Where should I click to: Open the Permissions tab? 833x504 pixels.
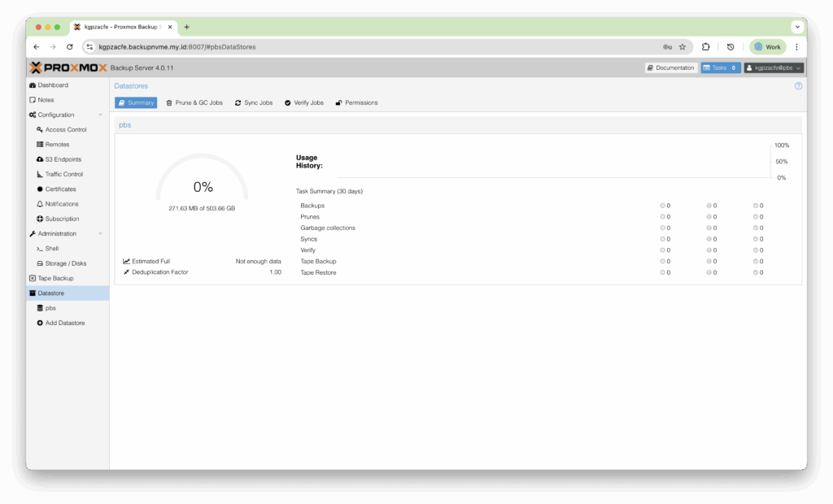click(356, 103)
